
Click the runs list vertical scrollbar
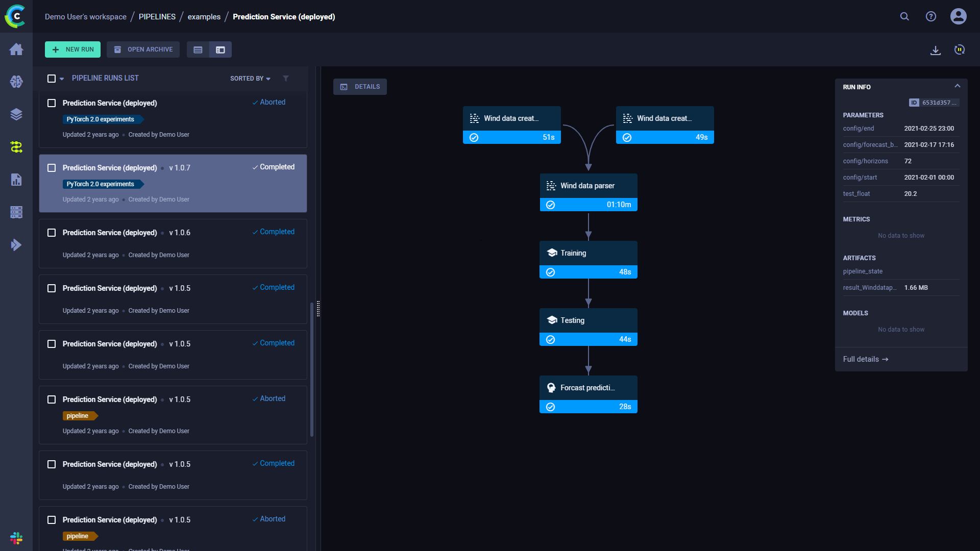point(312,369)
